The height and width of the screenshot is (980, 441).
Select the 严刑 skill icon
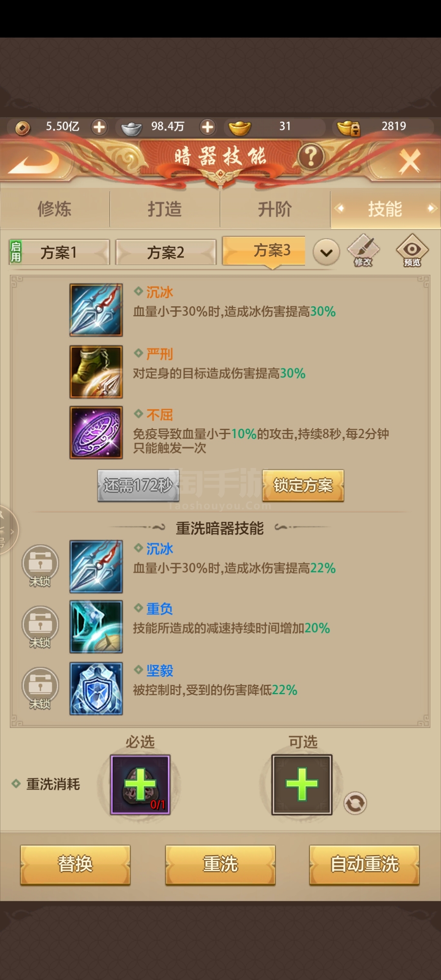96,372
